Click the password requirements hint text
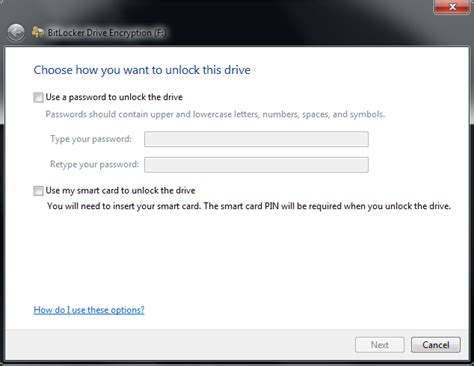The width and height of the screenshot is (474, 366). click(x=215, y=114)
